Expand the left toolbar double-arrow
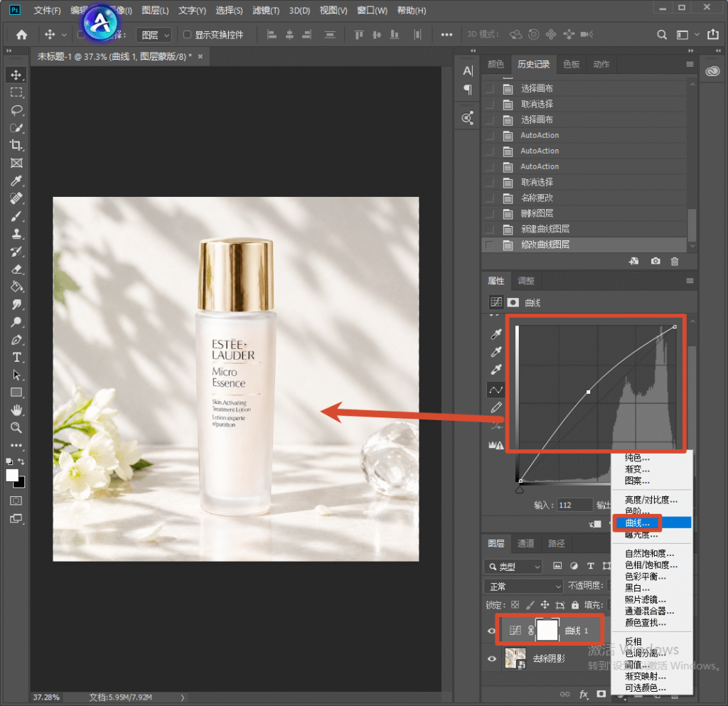Viewport: 728px width, 706px height. point(9,50)
